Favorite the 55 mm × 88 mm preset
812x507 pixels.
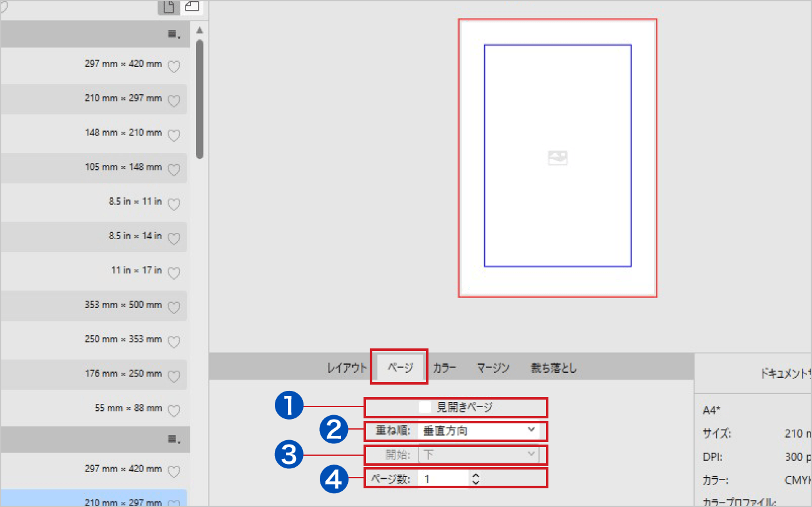click(174, 410)
